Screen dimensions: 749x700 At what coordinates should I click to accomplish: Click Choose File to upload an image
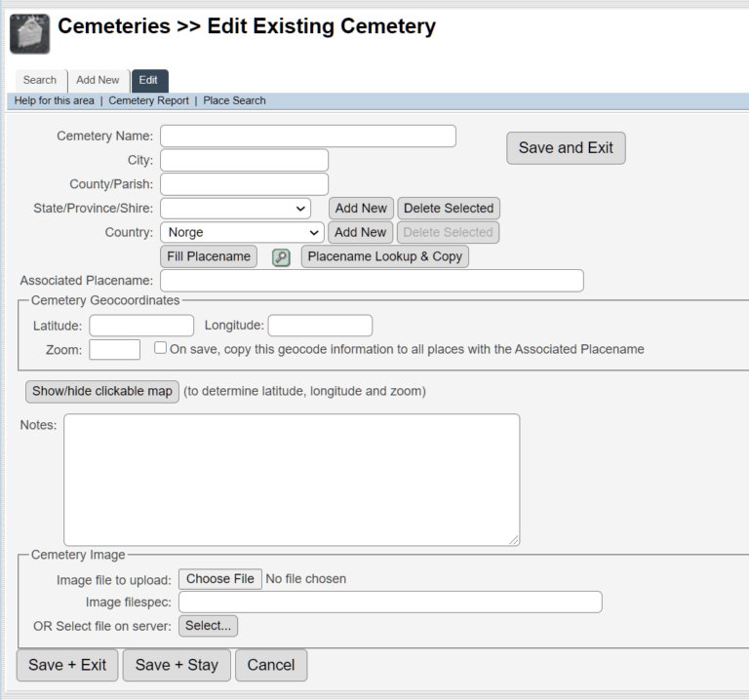pos(220,579)
